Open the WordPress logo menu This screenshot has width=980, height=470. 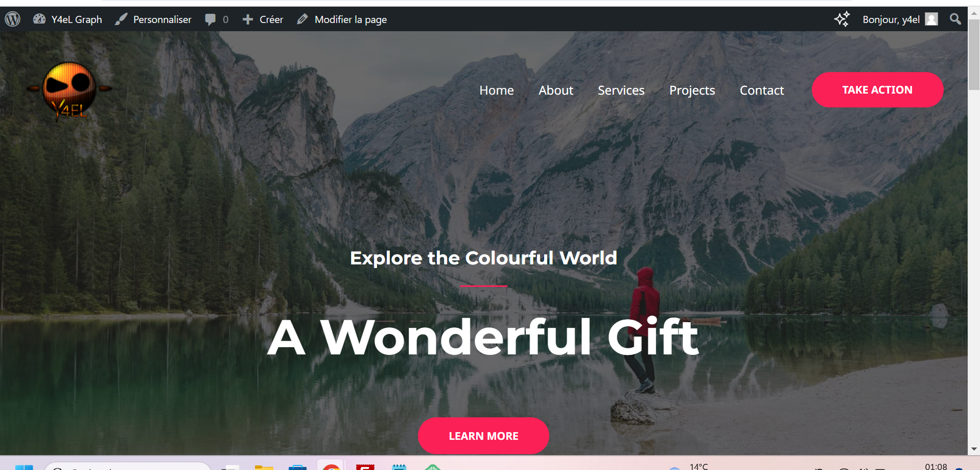click(12, 19)
